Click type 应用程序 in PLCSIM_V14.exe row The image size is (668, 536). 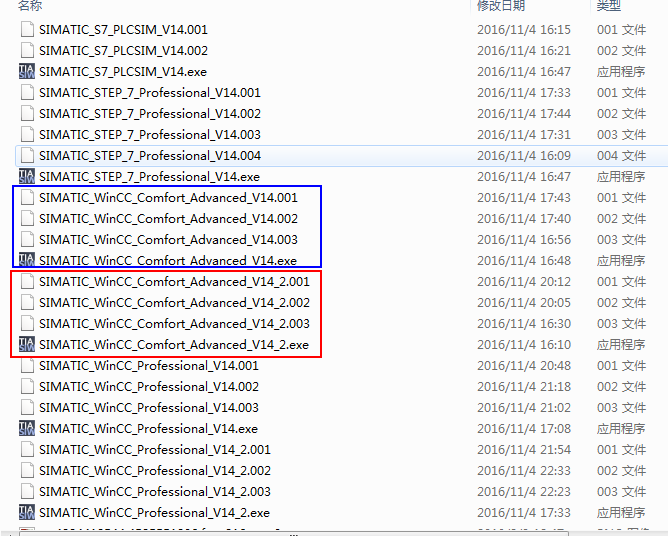coord(621,72)
